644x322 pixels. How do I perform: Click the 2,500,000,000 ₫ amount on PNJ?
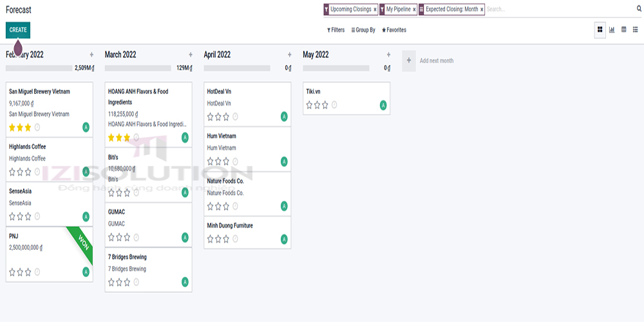(26, 248)
